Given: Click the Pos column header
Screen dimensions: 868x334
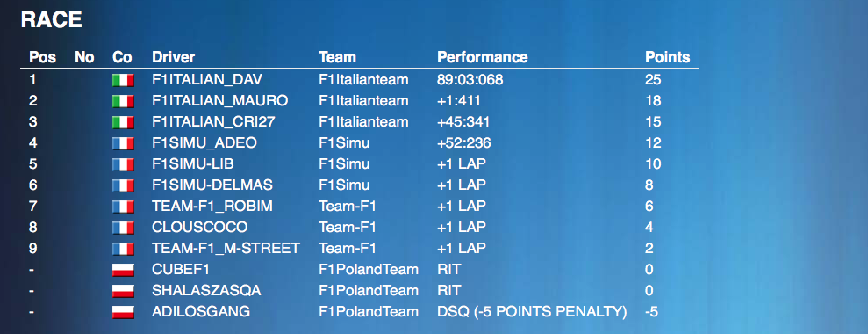Looking at the screenshot, I should pos(43,57).
